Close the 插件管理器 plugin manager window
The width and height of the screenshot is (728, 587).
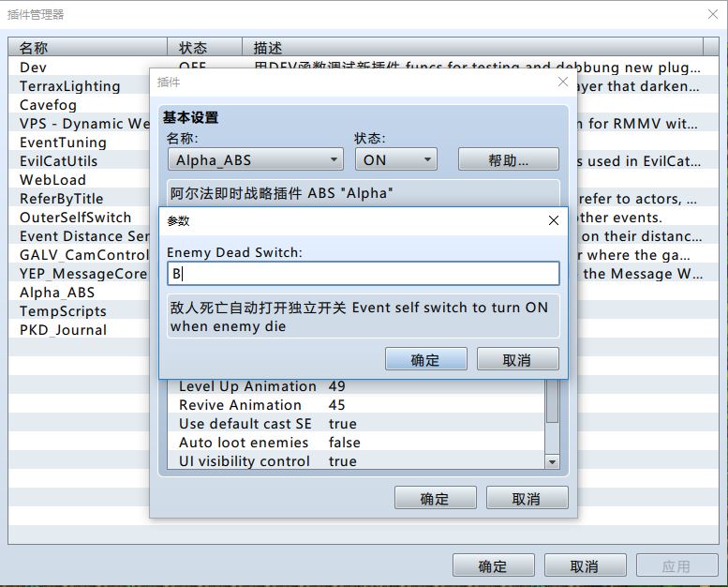[x=713, y=14]
